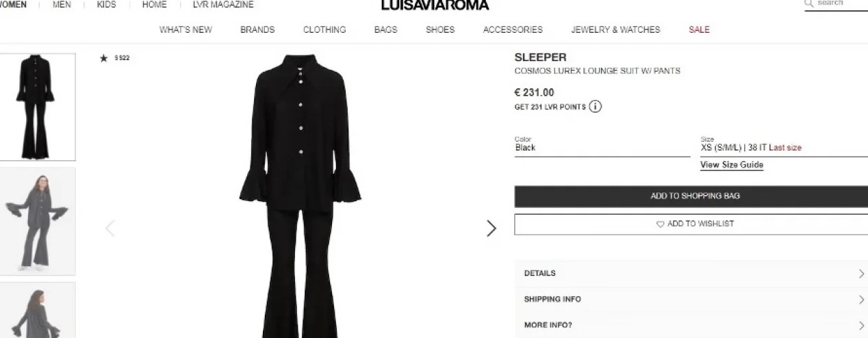
Task: Show next product image arrow
Action: [491, 229]
